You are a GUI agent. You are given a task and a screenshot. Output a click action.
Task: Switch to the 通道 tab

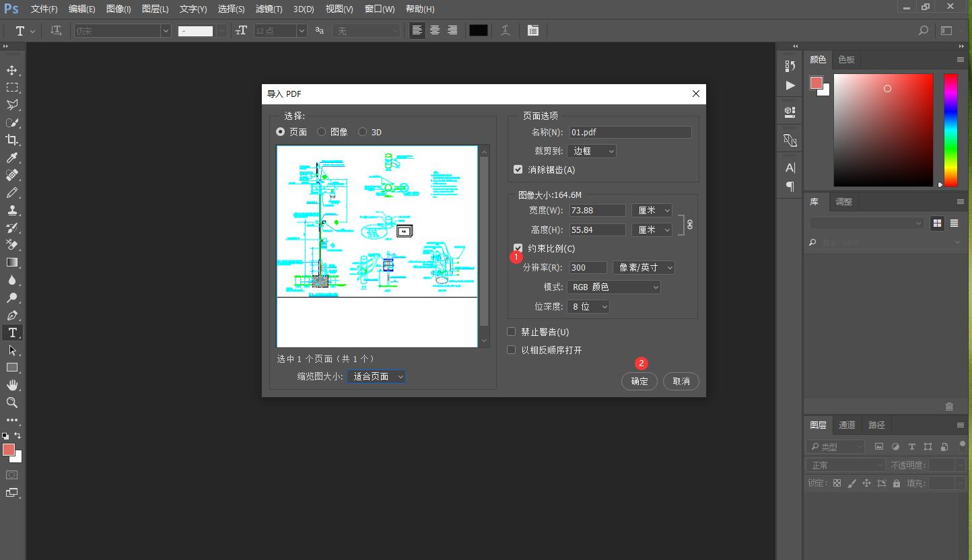point(847,425)
